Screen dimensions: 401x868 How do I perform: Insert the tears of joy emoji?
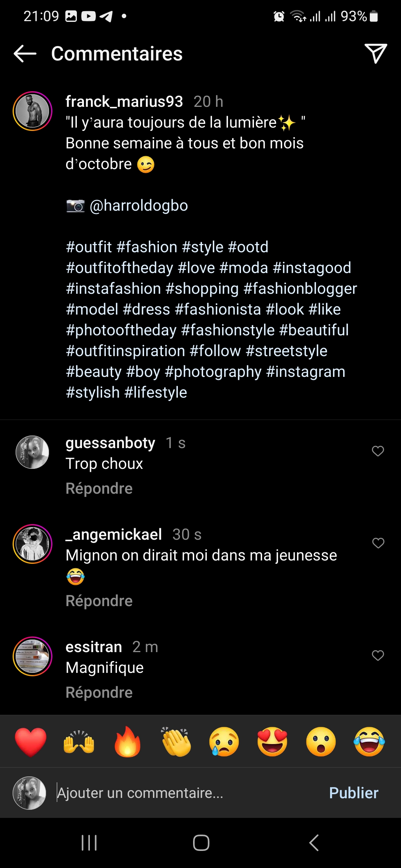point(369,742)
